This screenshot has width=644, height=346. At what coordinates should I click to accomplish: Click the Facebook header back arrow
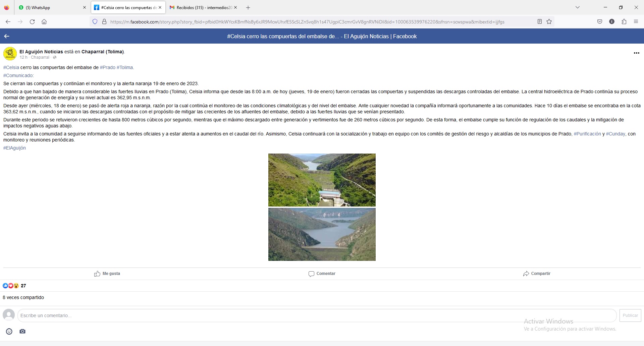click(7, 36)
